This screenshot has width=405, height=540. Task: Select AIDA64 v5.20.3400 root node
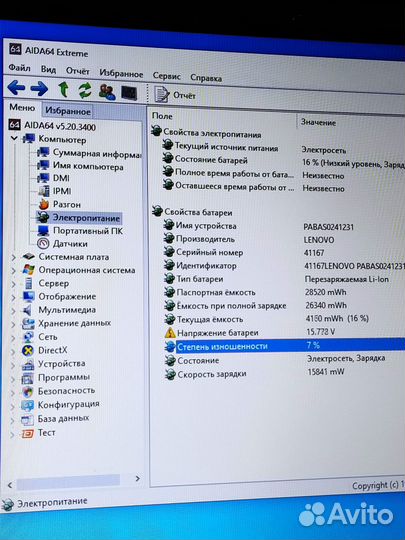52,126
